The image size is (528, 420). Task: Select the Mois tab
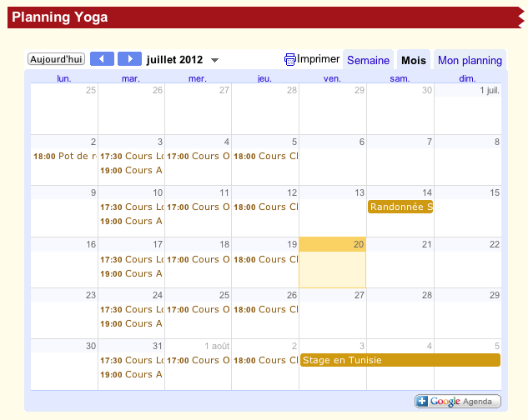[413, 60]
